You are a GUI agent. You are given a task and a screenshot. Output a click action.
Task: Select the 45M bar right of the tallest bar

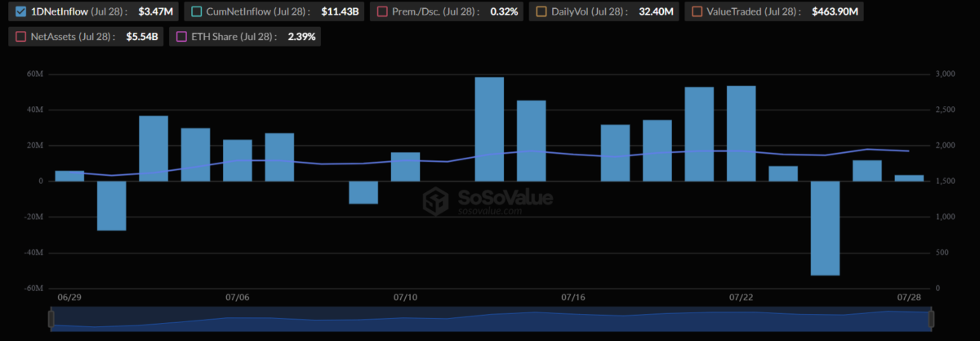(531, 141)
